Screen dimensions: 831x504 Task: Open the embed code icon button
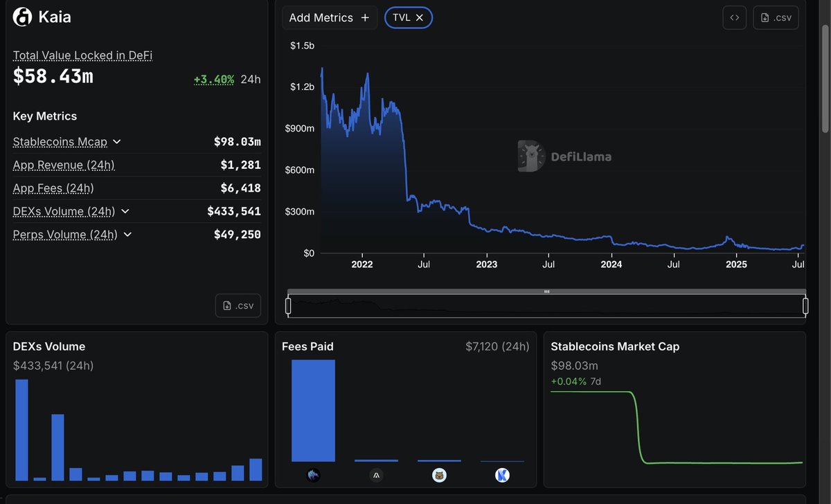pos(735,17)
